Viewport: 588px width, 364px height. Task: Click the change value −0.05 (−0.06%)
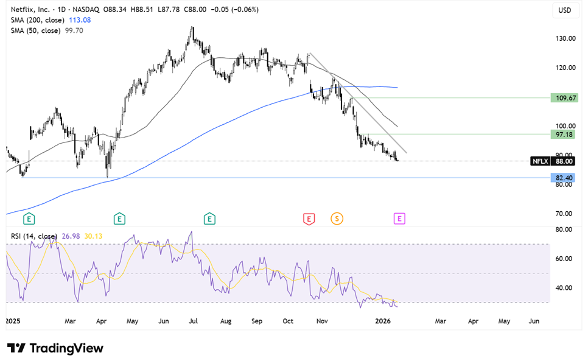[234, 9]
